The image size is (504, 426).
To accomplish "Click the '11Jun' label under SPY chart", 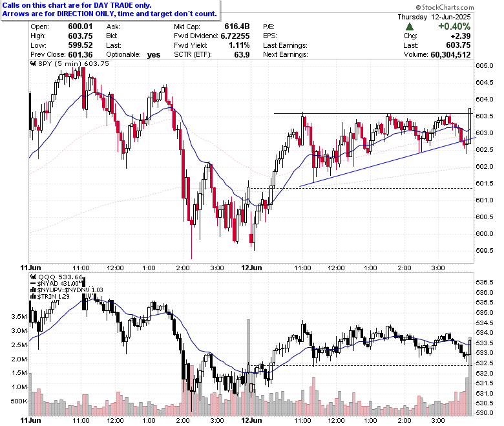I will click(x=30, y=268).
